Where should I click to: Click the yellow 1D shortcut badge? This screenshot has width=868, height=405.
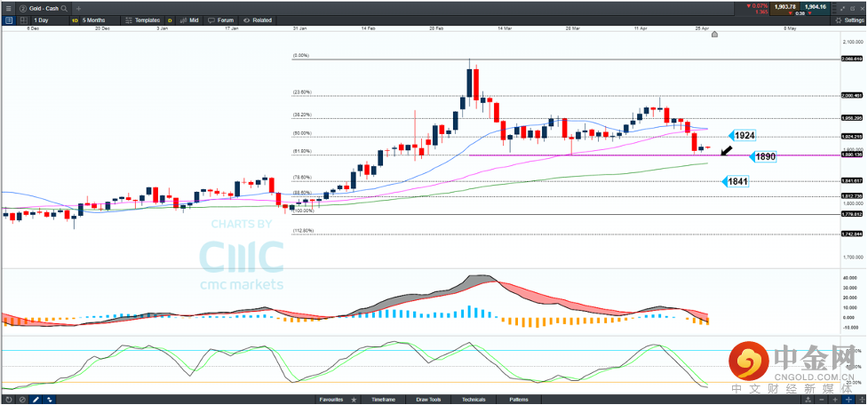(x=74, y=20)
